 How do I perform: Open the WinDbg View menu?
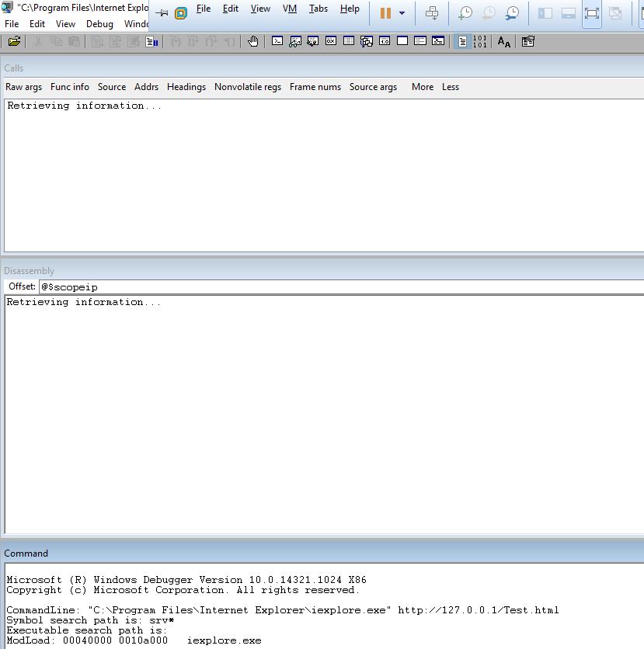[x=65, y=24]
